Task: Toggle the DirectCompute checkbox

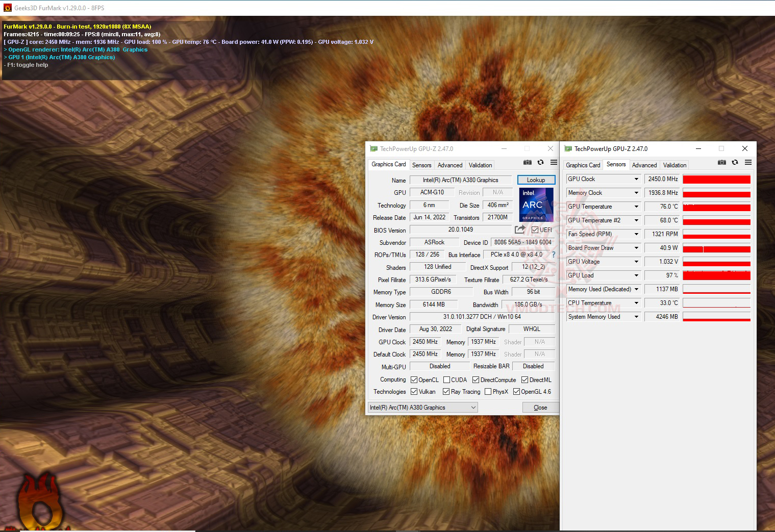Action: point(476,380)
